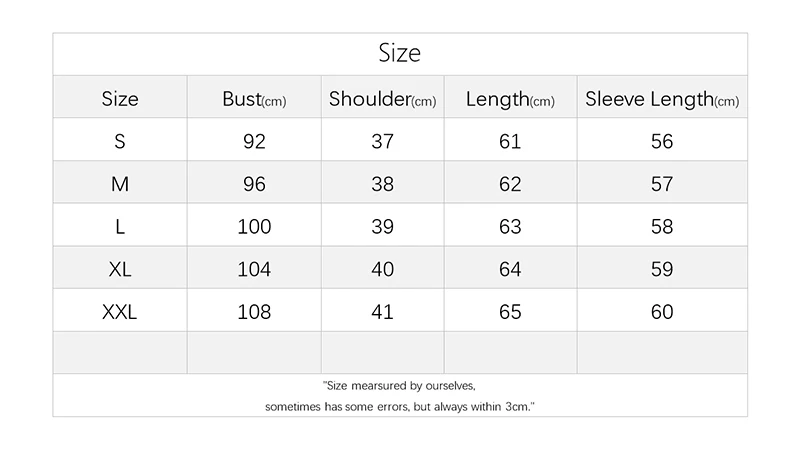Click the length value 65
Viewport: 800px width, 469px height.
tap(510, 312)
